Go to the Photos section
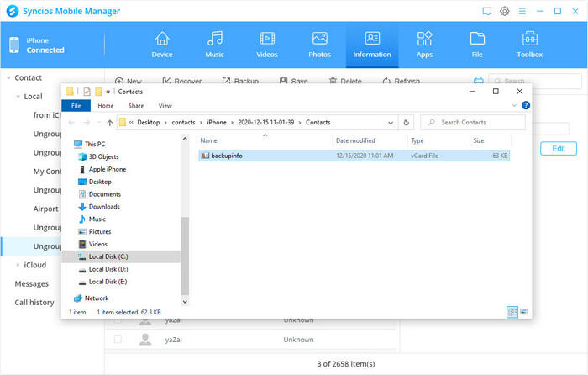The width and height of the screenshot is (588, 375). coord(319,45)
